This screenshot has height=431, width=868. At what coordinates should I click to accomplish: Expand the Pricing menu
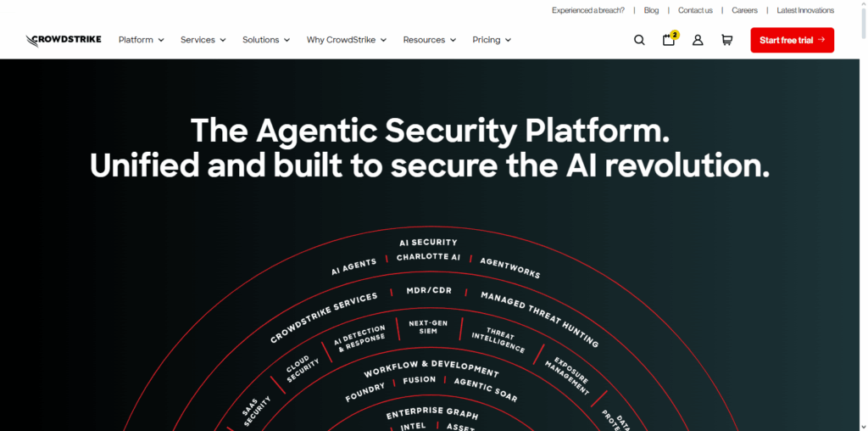point(492,40)
